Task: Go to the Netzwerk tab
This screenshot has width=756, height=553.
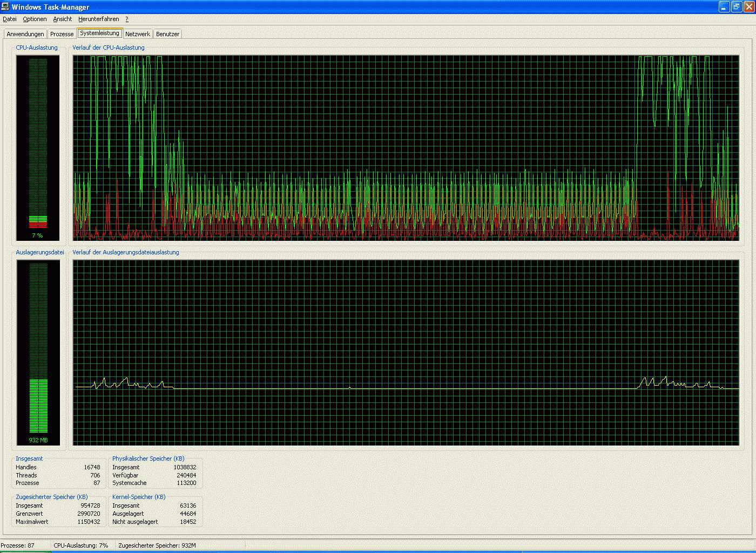Action: 138,34
